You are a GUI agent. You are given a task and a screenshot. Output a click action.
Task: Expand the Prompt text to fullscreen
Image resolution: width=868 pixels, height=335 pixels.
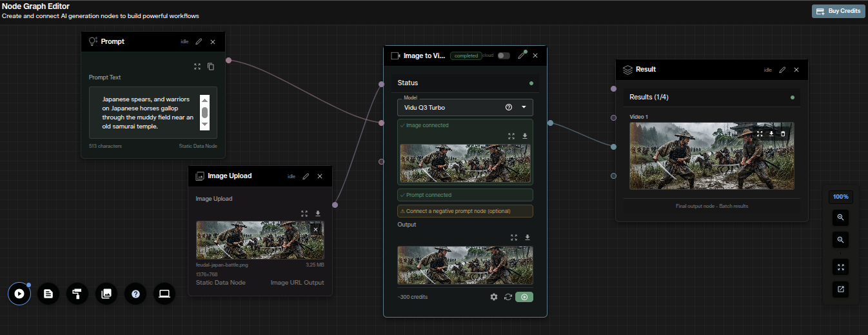point(197,66)
